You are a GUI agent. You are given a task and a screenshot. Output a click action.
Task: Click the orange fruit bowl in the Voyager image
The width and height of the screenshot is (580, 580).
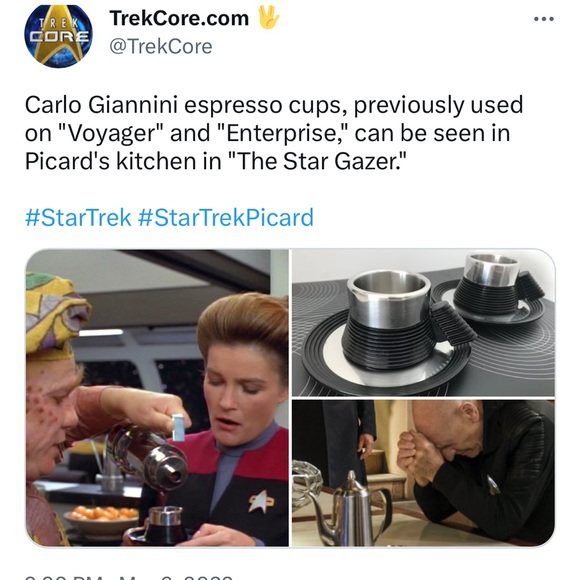pos(101,520)
